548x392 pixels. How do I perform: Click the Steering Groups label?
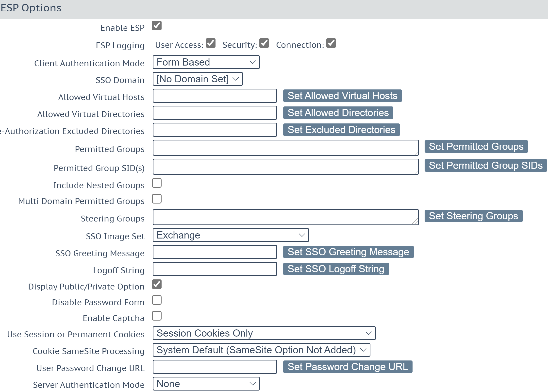point(113,219)
